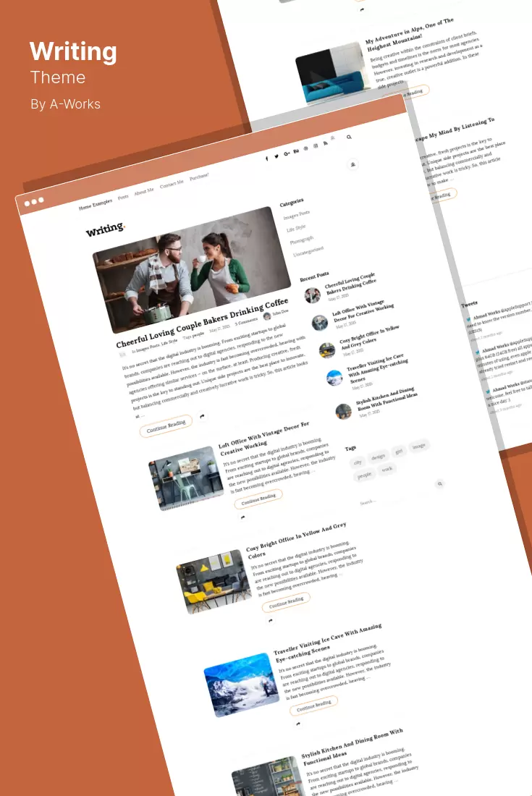Click Cheerful Loving Couple recent post title
Viewport: 532px width, 796px height.
coord(351,283)
